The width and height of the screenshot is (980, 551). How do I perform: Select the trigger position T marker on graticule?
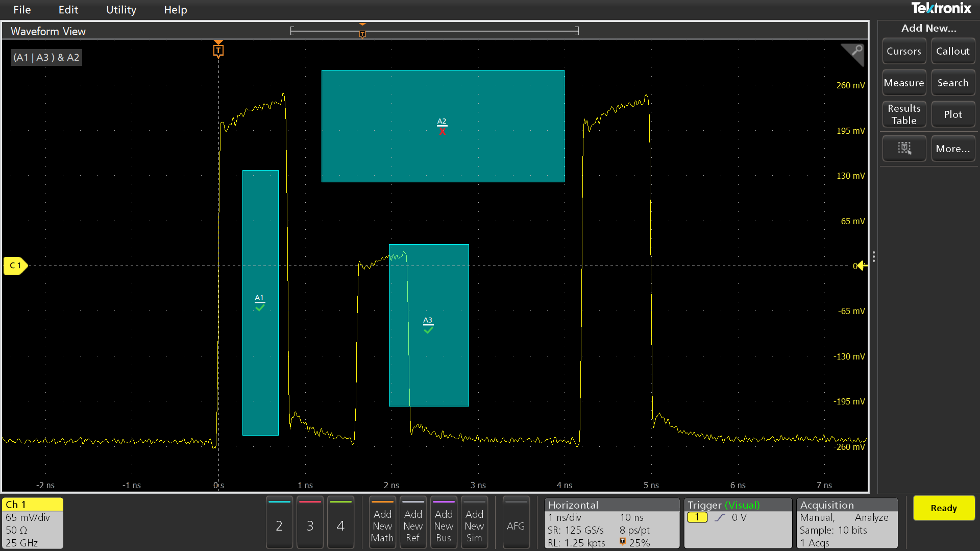tap(218, 50)
